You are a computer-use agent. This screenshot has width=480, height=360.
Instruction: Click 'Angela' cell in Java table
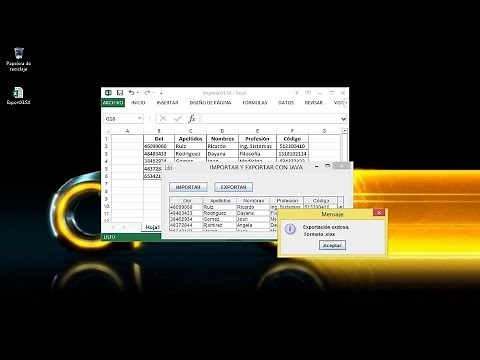point(253,225)
